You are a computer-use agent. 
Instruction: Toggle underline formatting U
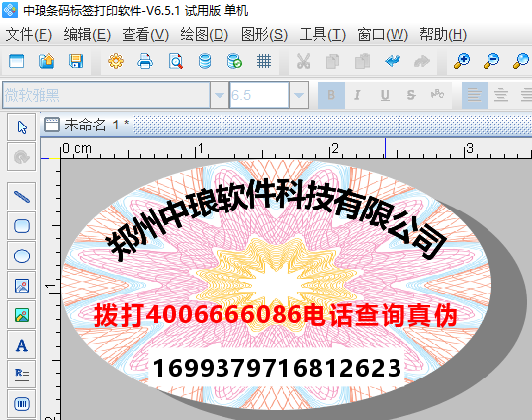(x=385, y=95)
